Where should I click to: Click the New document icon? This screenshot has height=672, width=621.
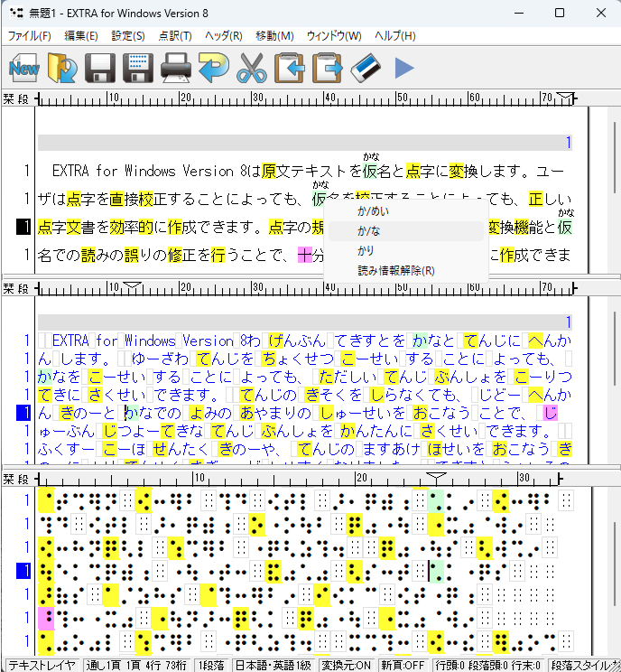(24, 67)
